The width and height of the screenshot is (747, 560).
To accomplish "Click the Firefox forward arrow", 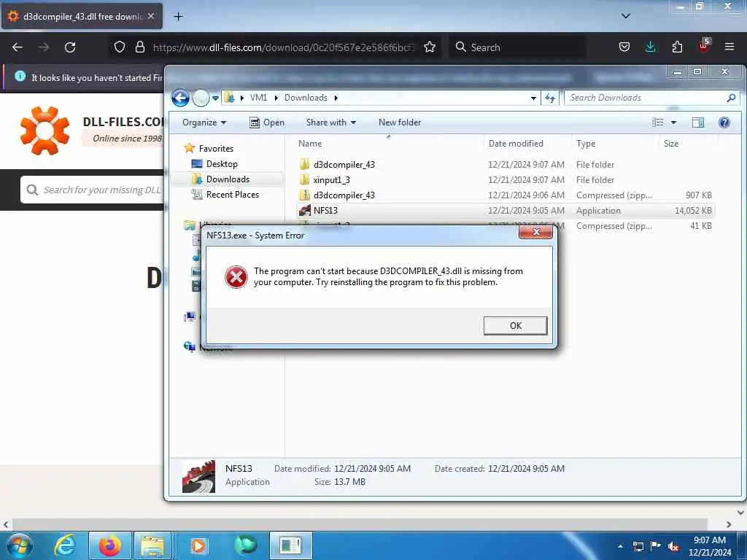I will pos(43,47).
